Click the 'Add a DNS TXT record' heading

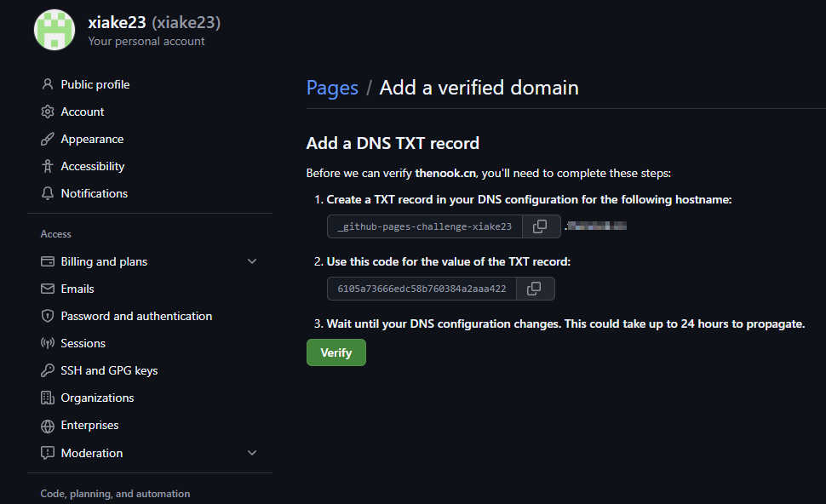point(393,143)
